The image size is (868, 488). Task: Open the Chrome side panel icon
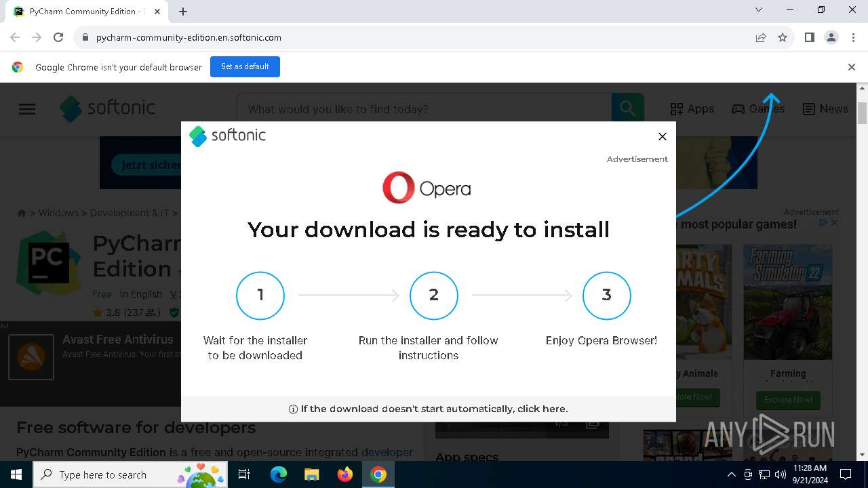[809, 37]
